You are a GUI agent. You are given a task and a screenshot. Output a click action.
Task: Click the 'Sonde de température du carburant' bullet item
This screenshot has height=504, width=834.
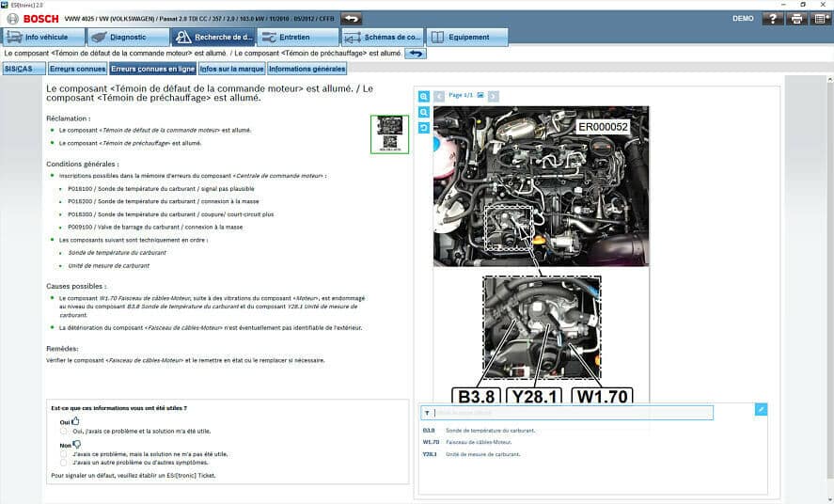[x=117, y=253]
